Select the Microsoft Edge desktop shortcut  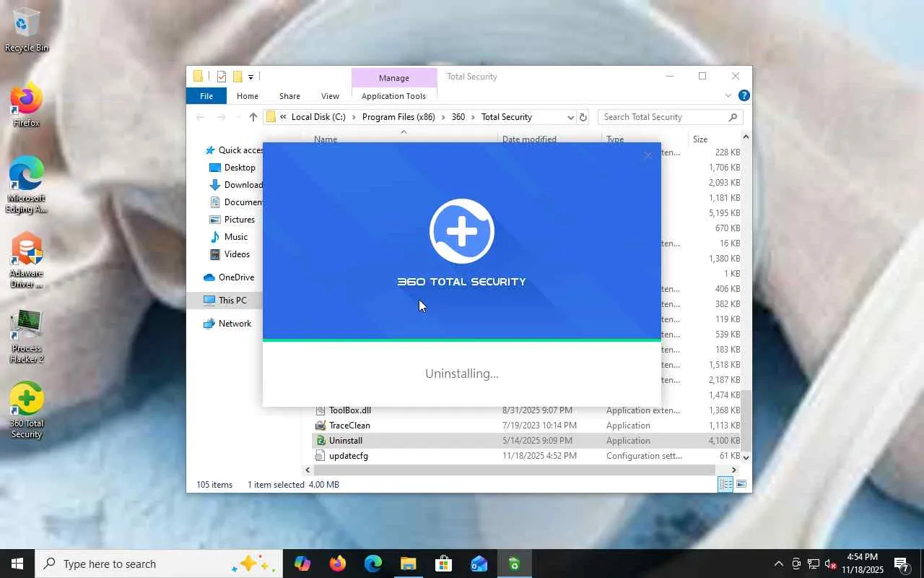27,185
